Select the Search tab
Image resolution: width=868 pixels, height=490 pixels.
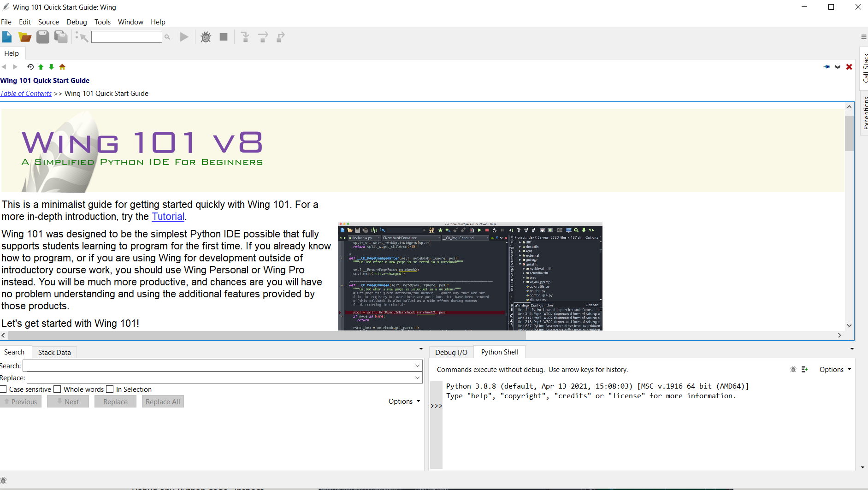(x=14, y=352)
